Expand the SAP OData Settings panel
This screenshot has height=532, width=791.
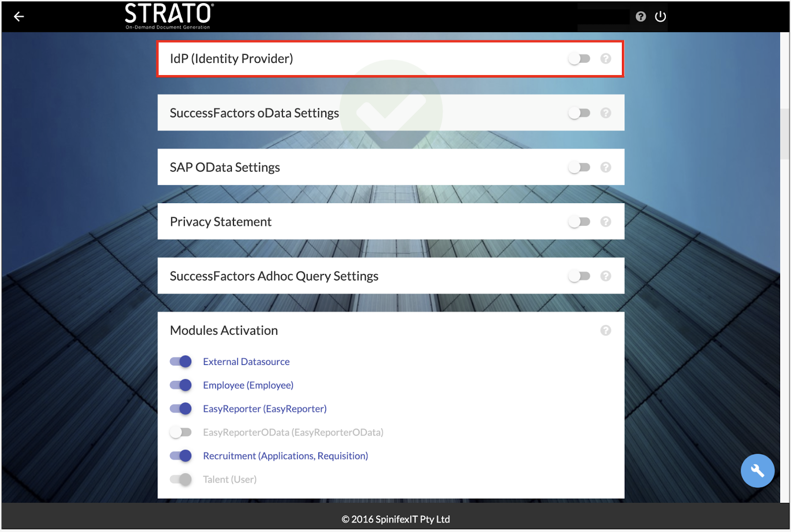point(225,168)
